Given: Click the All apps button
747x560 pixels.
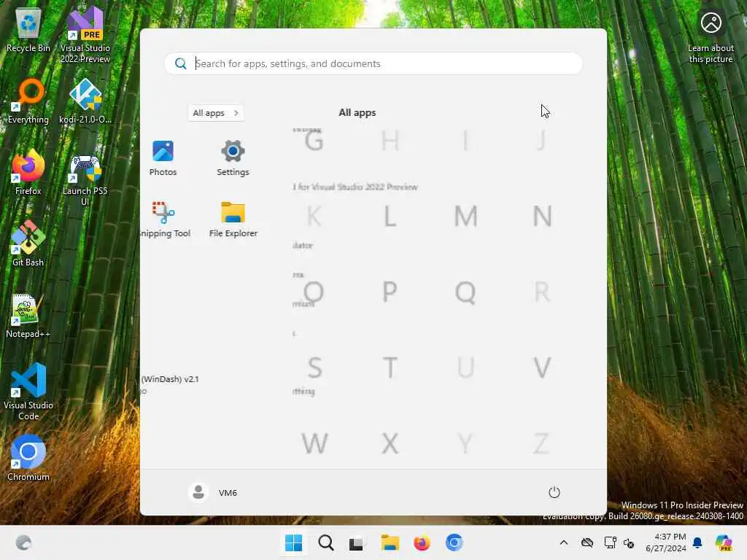Looking at the screenshot, I should (x=216, y=113).
